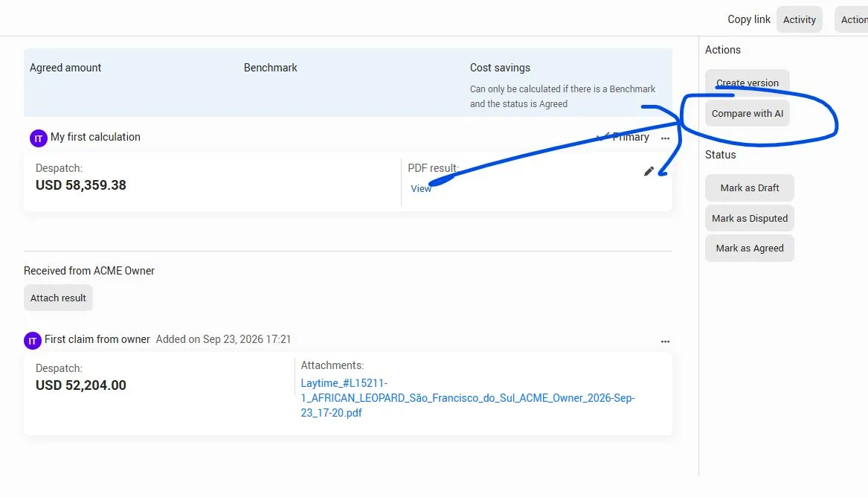Click the Agreed amount column header
The image size is (868, 497).
click(x=65, y=68)
